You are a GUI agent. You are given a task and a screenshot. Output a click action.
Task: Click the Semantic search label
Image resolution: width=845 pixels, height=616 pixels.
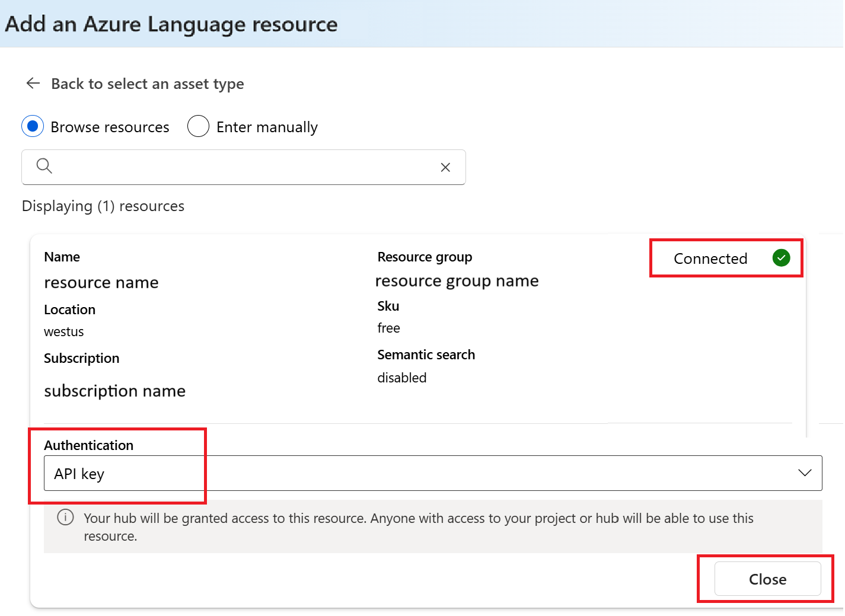(x=426, y=355)
